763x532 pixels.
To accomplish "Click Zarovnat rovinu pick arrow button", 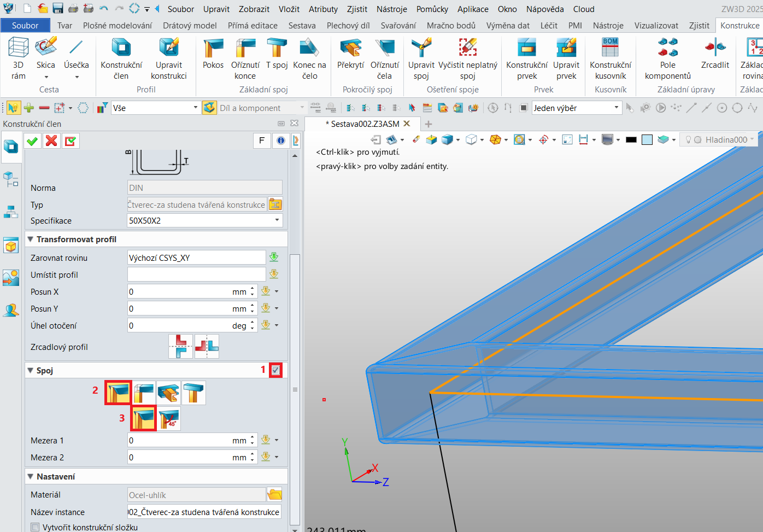I will click(274, 257).
